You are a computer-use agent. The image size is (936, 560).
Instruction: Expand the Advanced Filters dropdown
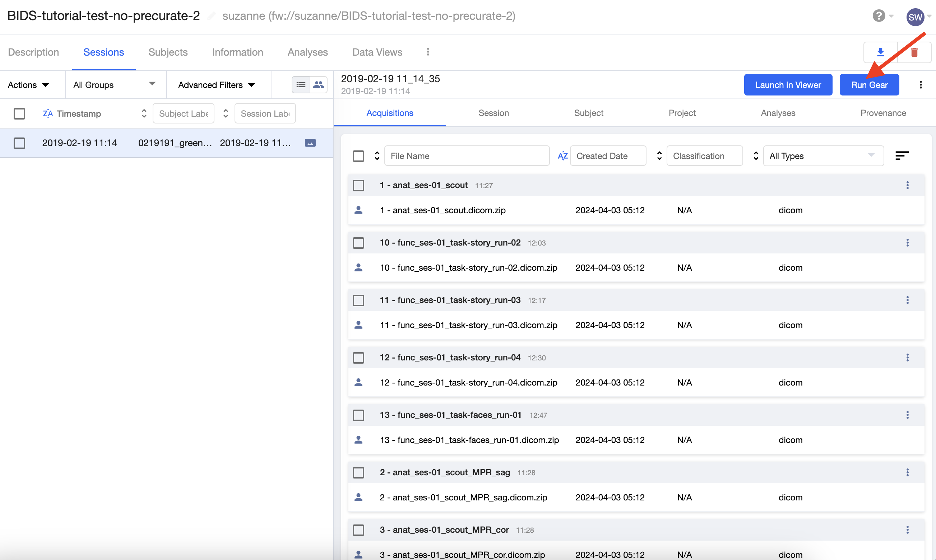click(217, 84)
